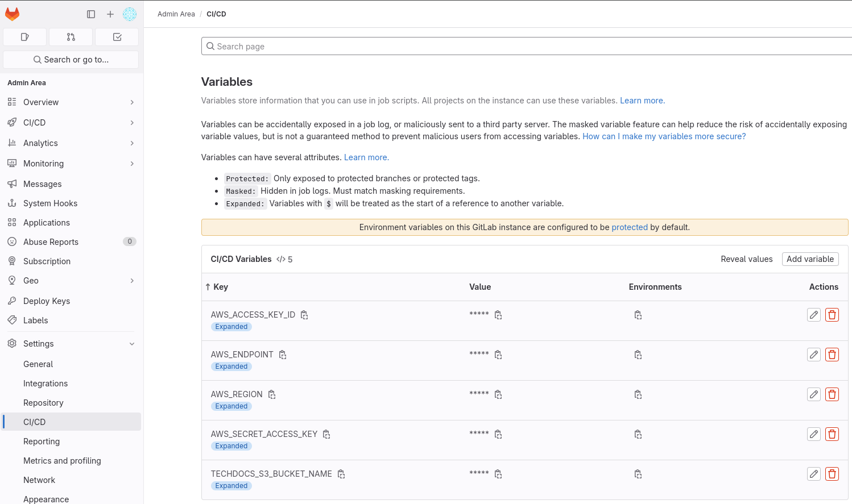Sort variables by the Key column
The width and height of the screenshot is (852, 504).
217,287
